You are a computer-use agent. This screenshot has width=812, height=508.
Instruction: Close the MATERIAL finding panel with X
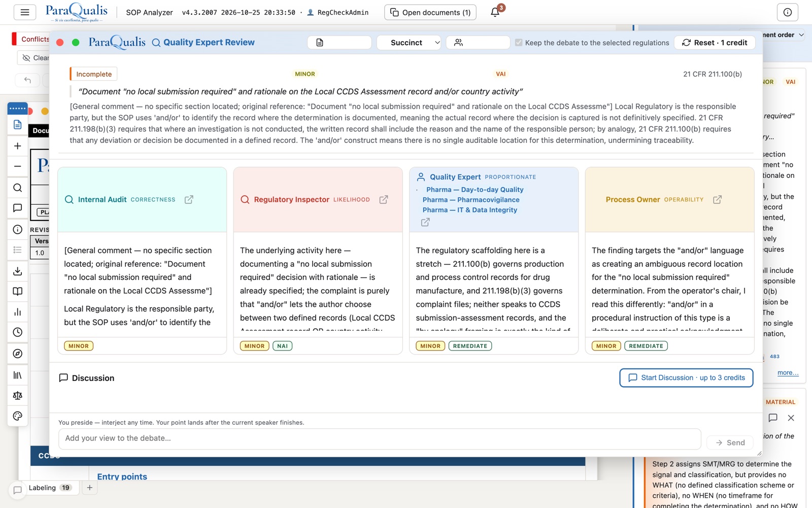791,418
